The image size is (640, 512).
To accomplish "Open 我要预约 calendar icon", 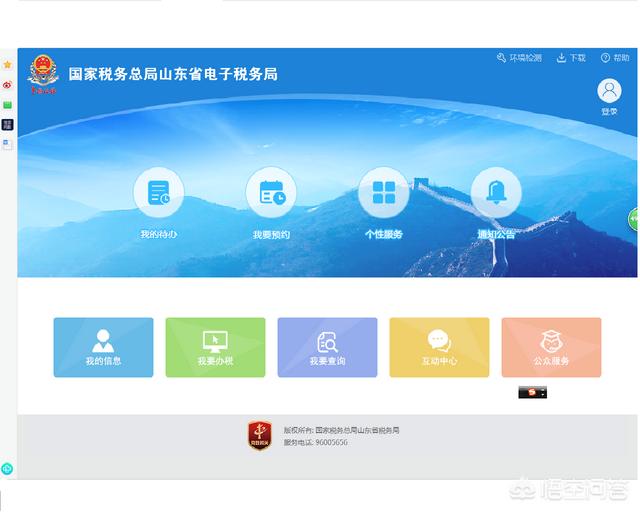I will pyautogui.click(x=271, y=192).
